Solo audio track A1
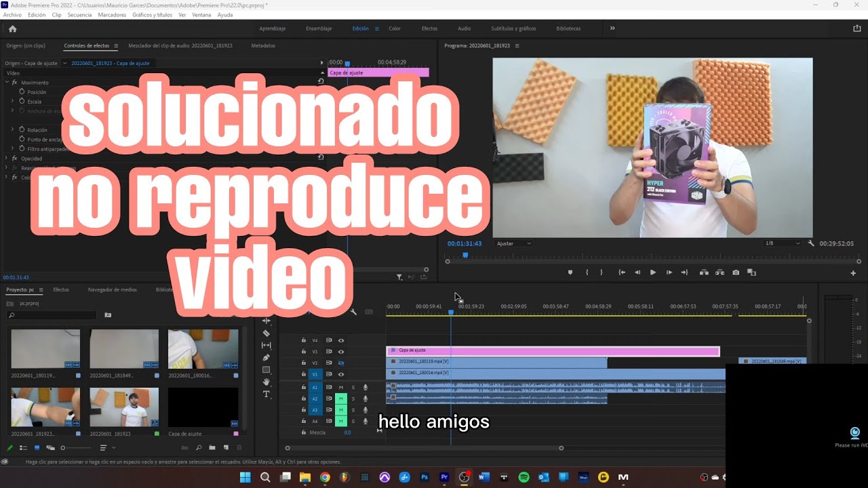The width and height of the screenshot is (868, 488). pos(353,387)
